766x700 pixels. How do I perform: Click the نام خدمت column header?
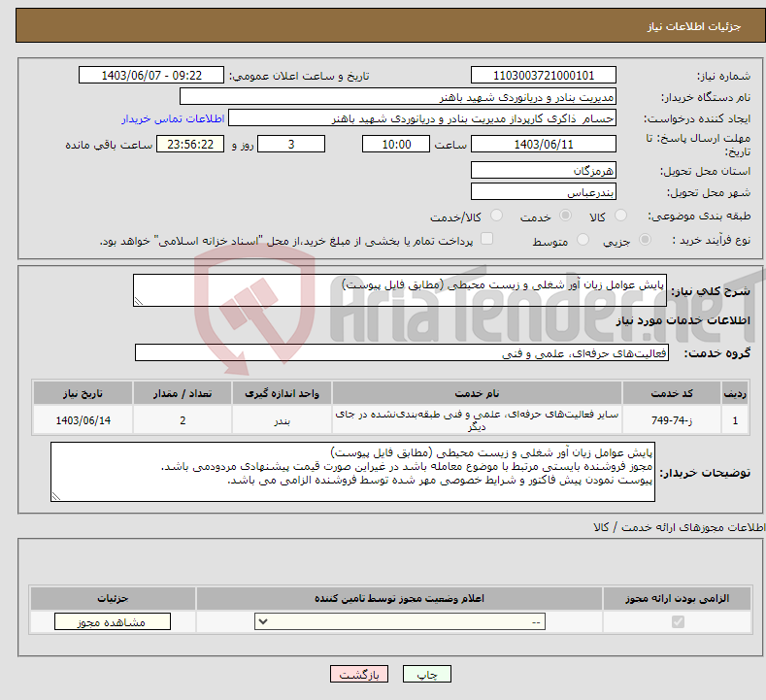coord(477,393)
